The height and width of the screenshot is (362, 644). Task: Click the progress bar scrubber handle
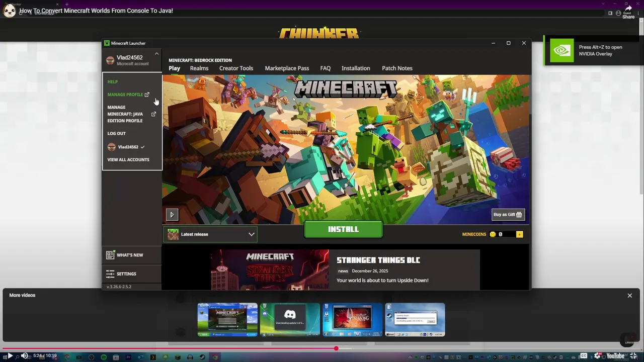pos(336,348)
